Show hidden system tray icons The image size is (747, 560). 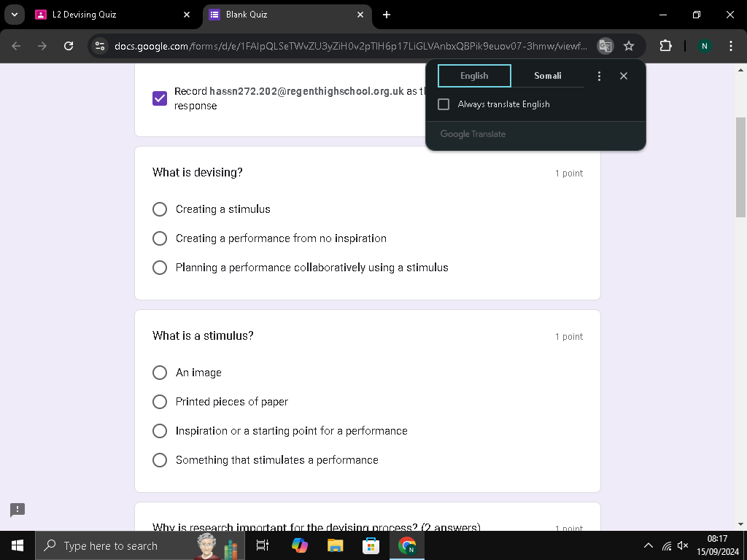649,545
